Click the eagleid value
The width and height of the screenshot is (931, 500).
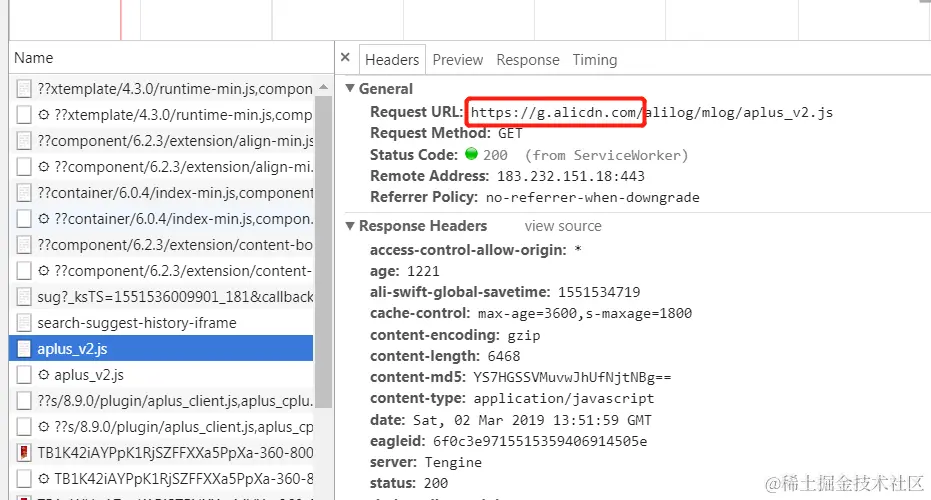point(540,441)
